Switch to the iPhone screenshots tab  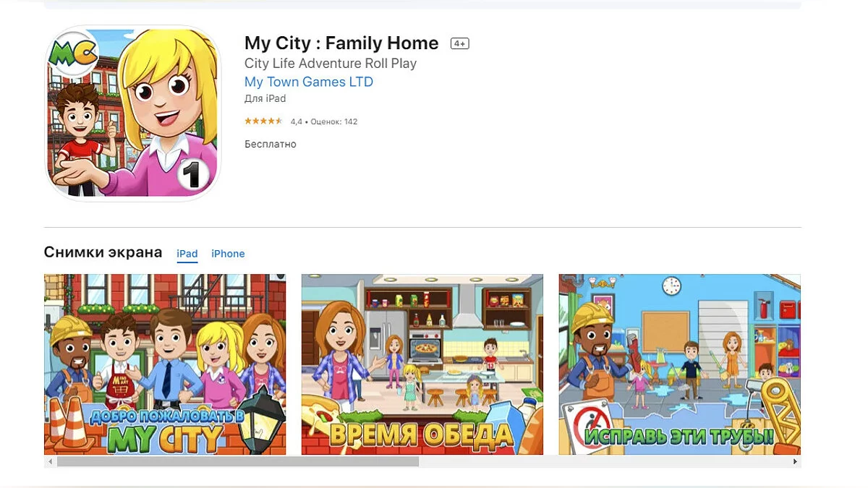tap(228, 254)
